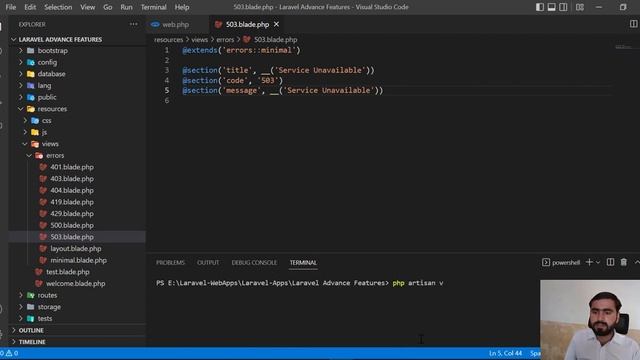
Task: Open the View menu
Action: (x=87, y=7)
